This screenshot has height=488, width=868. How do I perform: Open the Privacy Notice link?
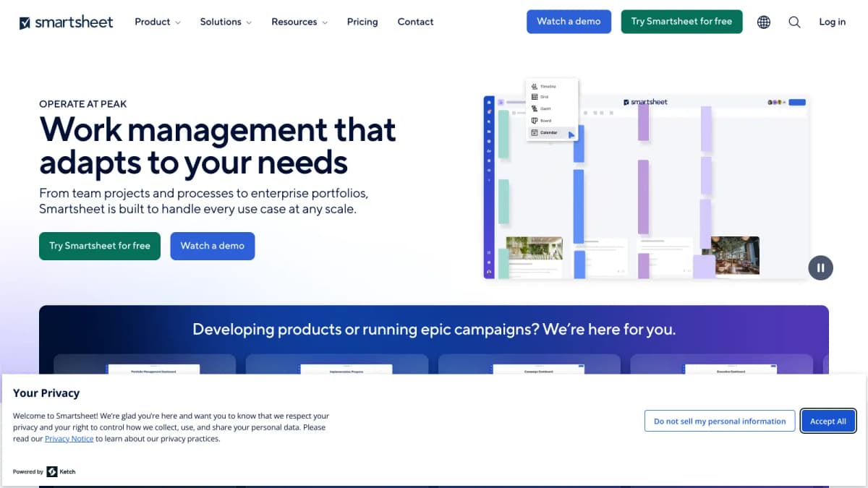click(x=69, y=439)
